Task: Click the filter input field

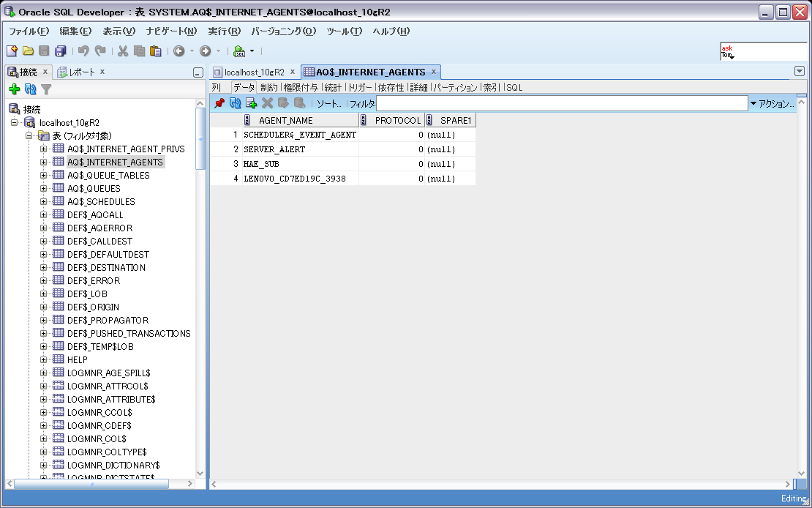Action: point(562,103)
